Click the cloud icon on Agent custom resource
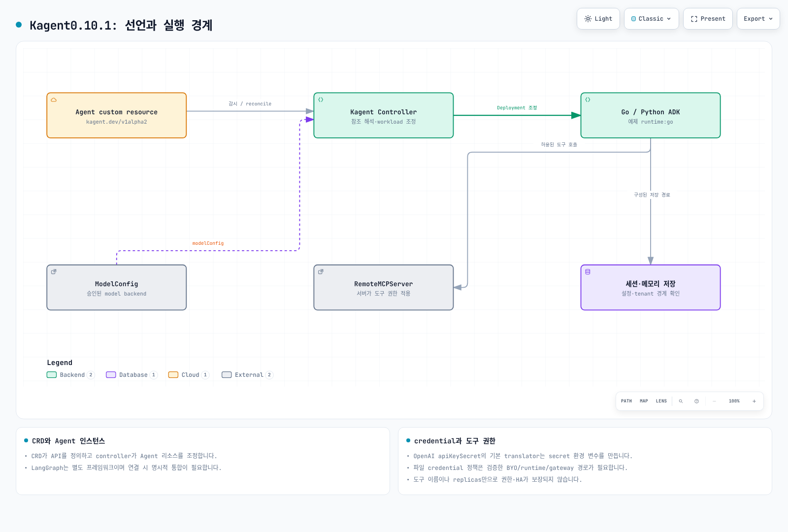 54,100
